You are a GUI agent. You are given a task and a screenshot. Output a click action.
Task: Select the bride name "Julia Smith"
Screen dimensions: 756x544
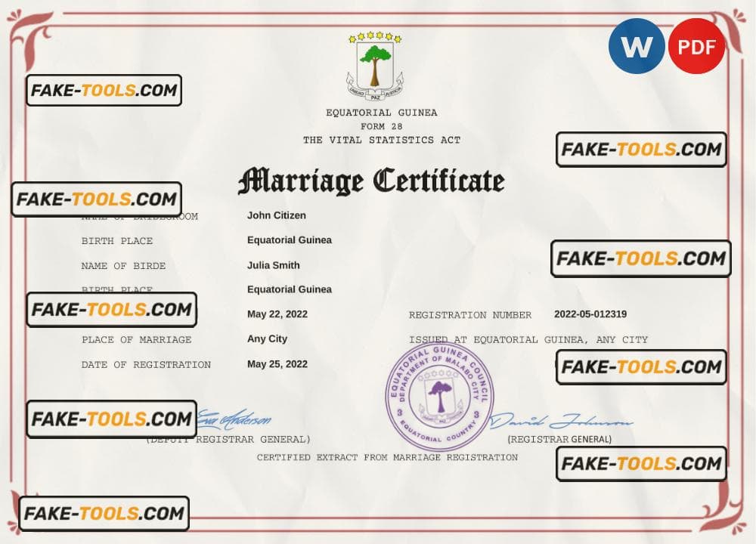tap(274, 265)
